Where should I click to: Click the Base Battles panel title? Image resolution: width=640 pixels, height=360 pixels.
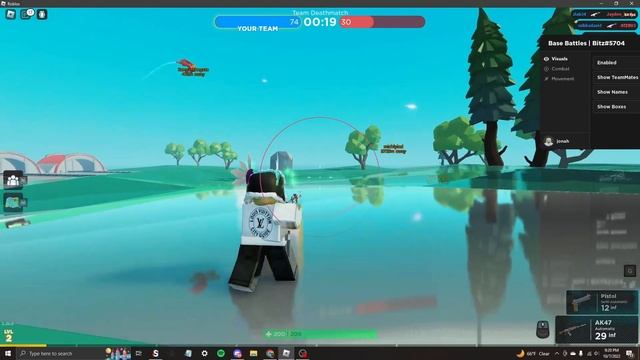coord(586,43)
